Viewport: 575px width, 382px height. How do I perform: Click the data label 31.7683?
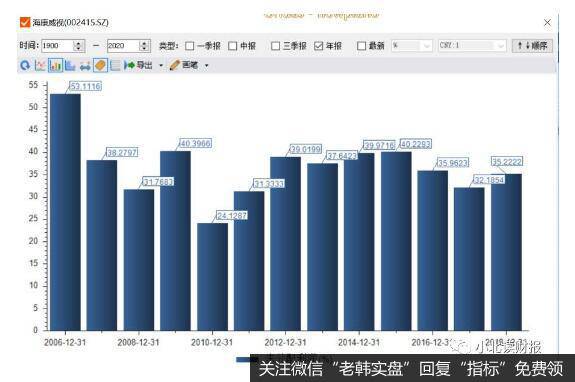point(158,181)
